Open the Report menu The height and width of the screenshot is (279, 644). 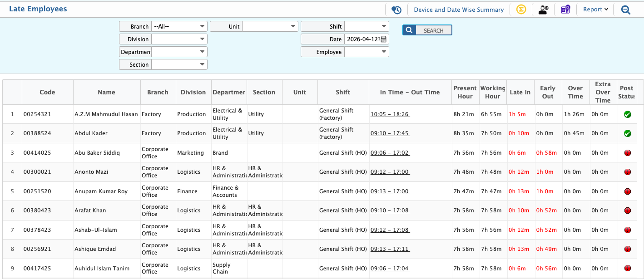coord(595,10)
